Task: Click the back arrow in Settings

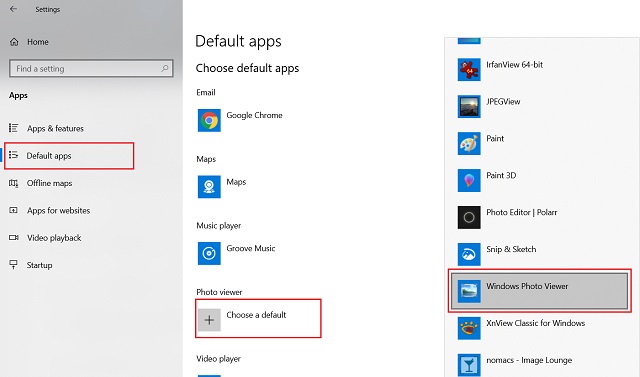Action: pos(13,9)
